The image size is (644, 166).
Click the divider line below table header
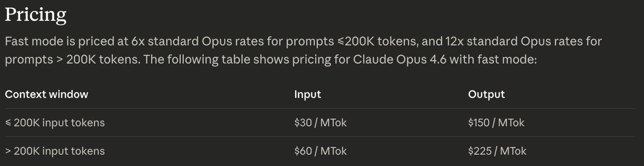[x=320, y=109]
